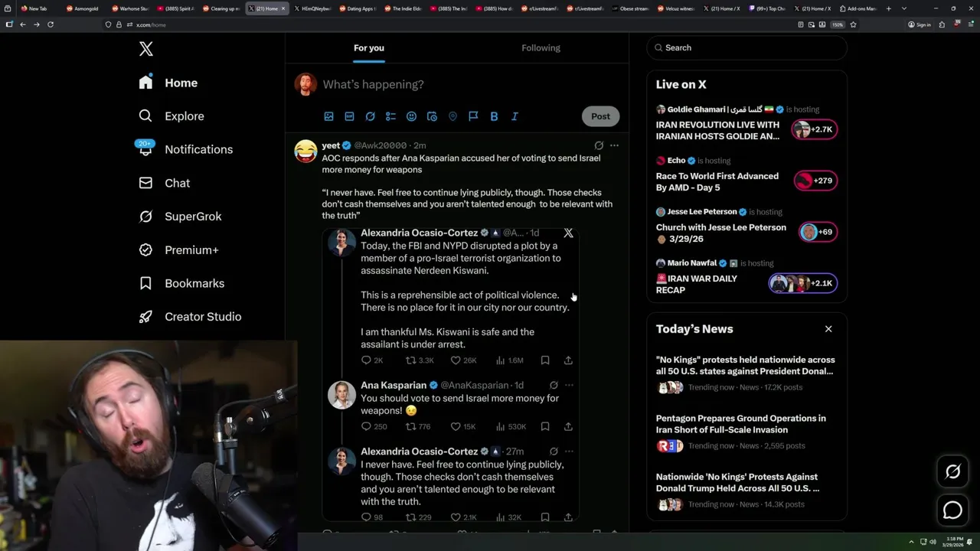Join Goldie Ghamari's Iran Revolution live

coord(746,122)
